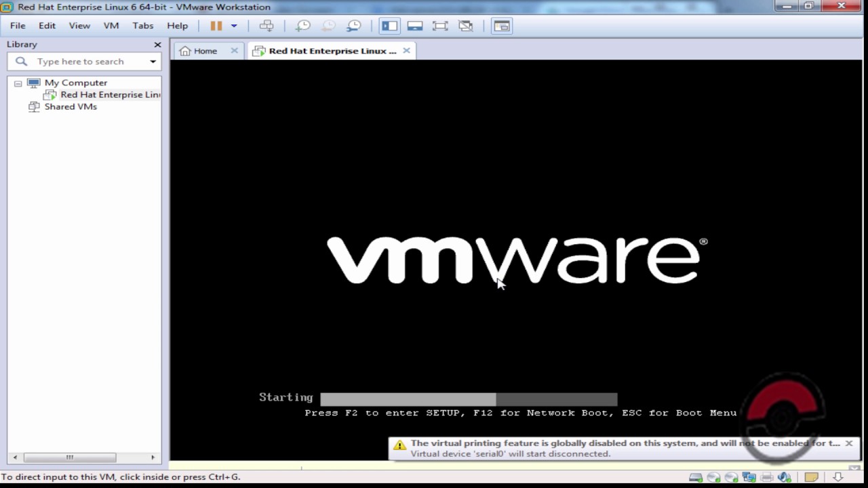This screenshot has width=868, height=488.
Task: Click the Library panel title
Action: [22, 45]
